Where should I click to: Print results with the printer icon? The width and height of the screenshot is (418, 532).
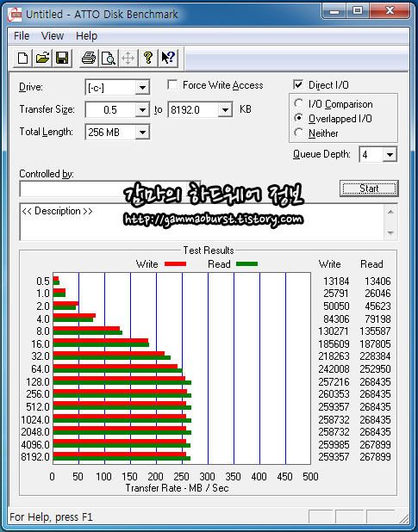click(x=89, y=58)
